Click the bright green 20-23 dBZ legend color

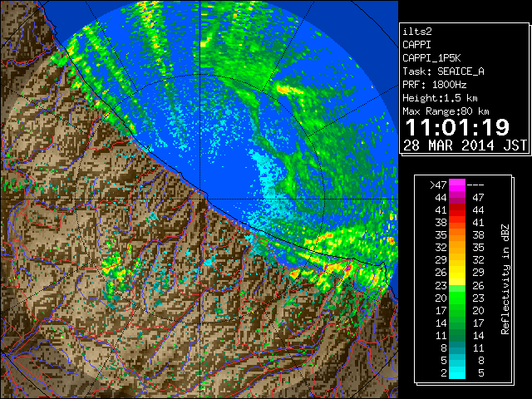(457, 298)
